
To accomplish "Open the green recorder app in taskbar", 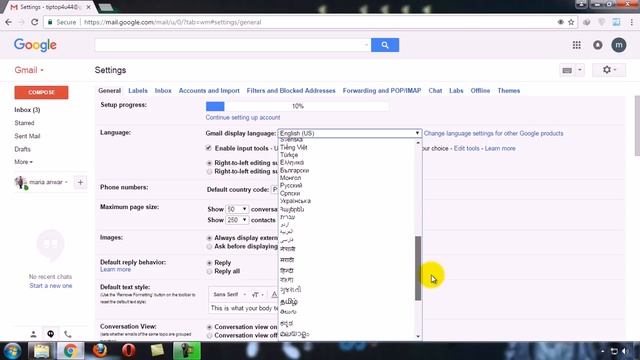I will tap(187, 351).
